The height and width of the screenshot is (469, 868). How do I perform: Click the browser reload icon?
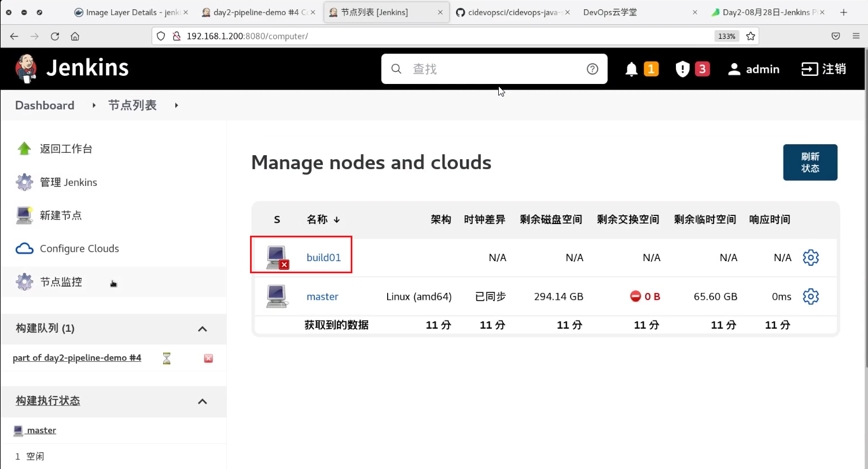pos(55,36)
